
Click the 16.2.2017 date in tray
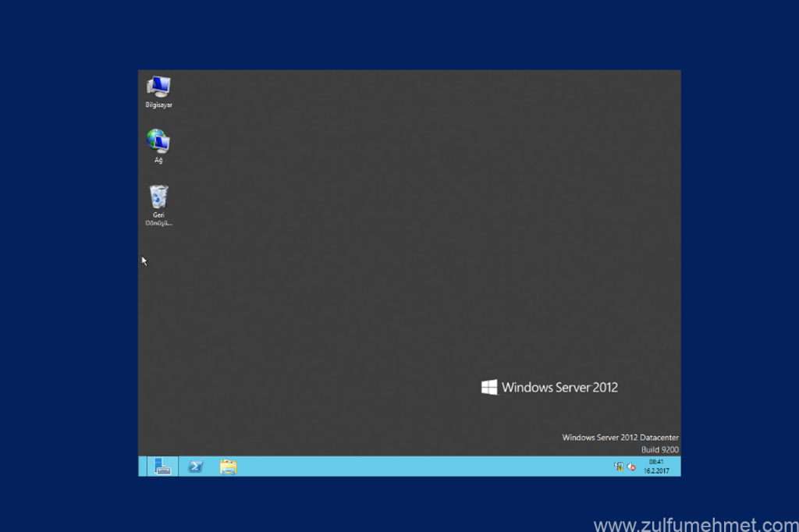pyautogui.click(x=655, y=471)
